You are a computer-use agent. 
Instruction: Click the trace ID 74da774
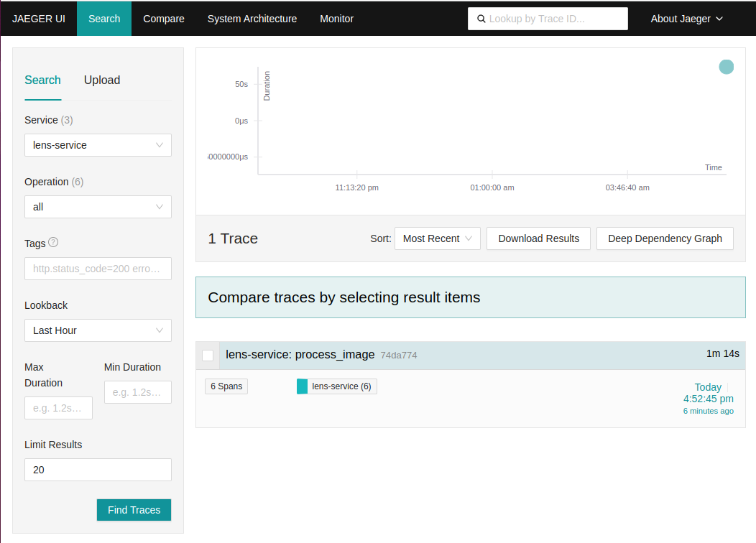[399, 356]
